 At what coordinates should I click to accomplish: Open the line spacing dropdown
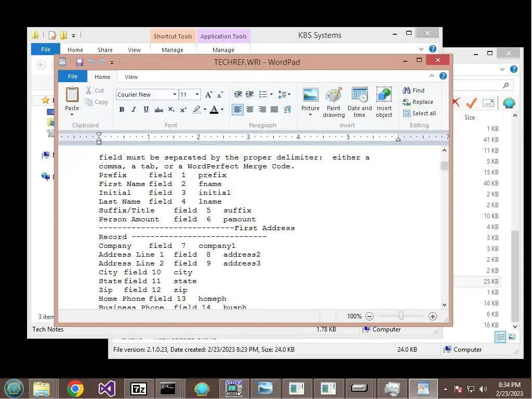pos(284,95)
